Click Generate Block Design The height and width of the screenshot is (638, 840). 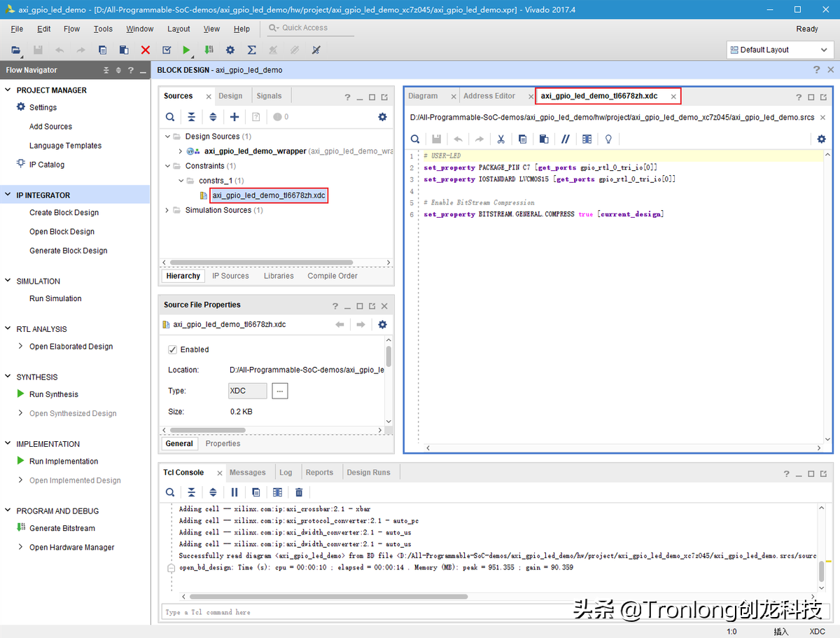[x=69, y=250]
